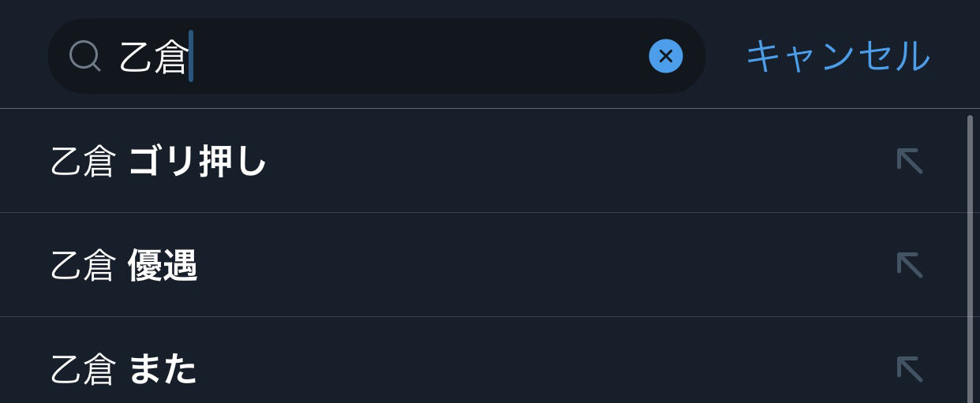
Task: Click the bold また word in third suggestion
Action: (x=163, y=369)
